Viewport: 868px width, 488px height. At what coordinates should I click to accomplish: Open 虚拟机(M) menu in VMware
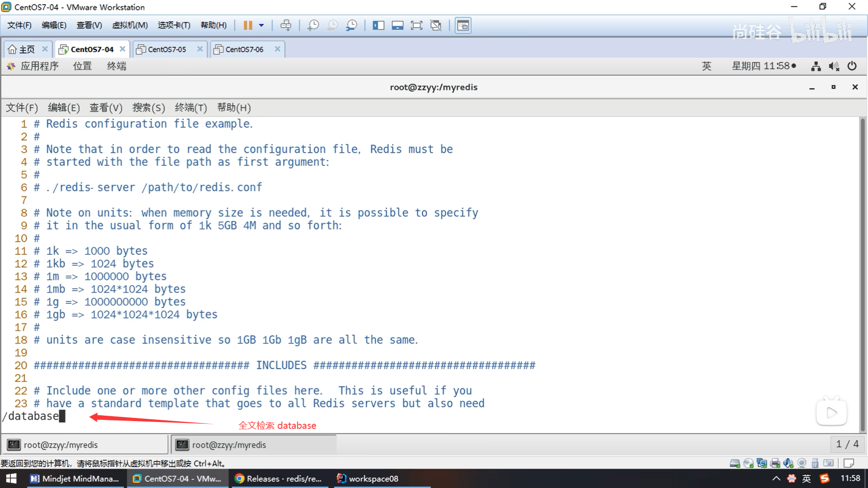(130, 25)
